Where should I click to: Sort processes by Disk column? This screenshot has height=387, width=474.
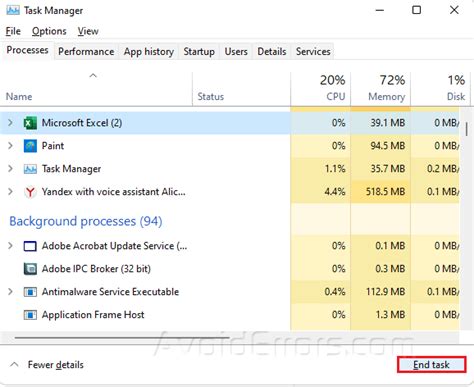441,89
